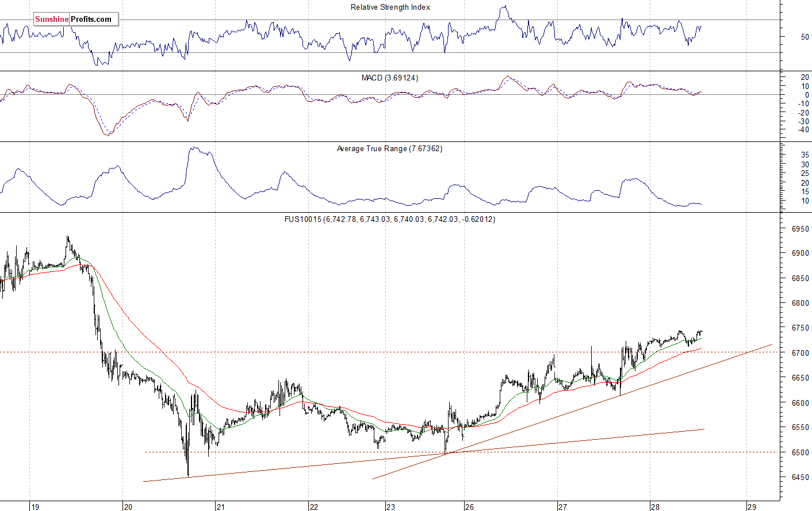Viewport: 812px width, 511px height.
Task: Click the RSI 50 level axis label
Action: pyautogui.click(x=805, y=37)
